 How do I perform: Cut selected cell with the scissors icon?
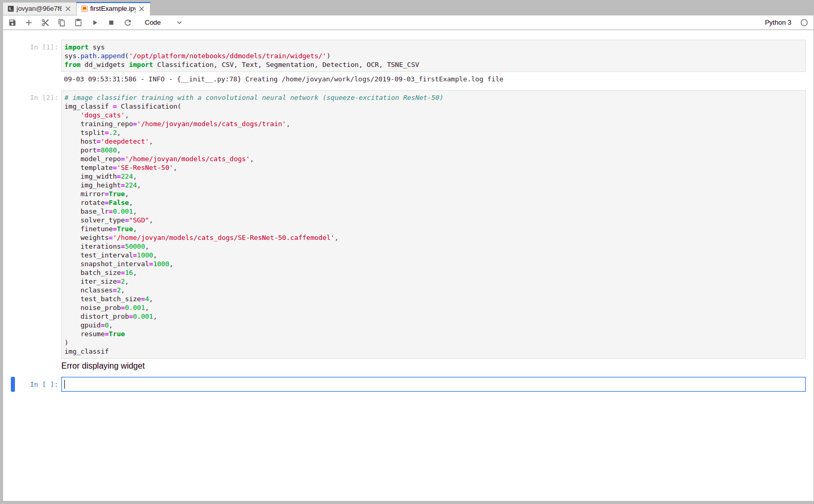(x=45, y=23)
